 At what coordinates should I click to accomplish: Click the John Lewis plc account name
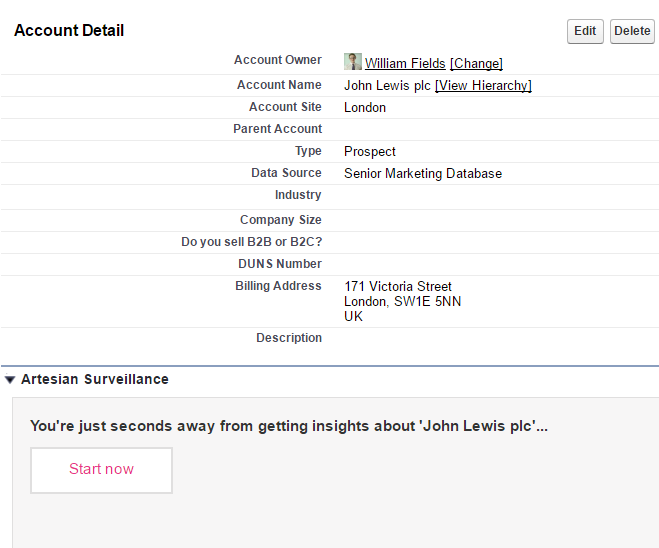pos(387,86)
